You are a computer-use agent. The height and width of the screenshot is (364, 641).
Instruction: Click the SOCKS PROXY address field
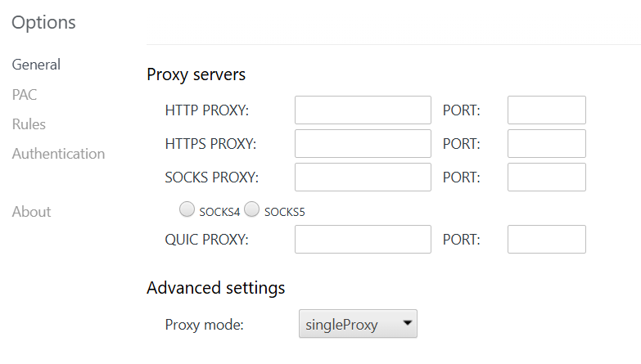pos(363,177)
